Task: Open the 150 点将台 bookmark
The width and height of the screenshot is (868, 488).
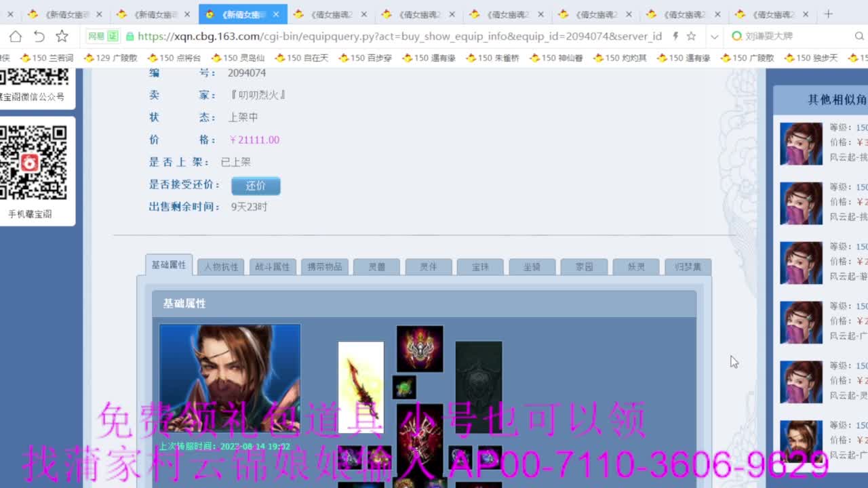Action: click(174, 58)
